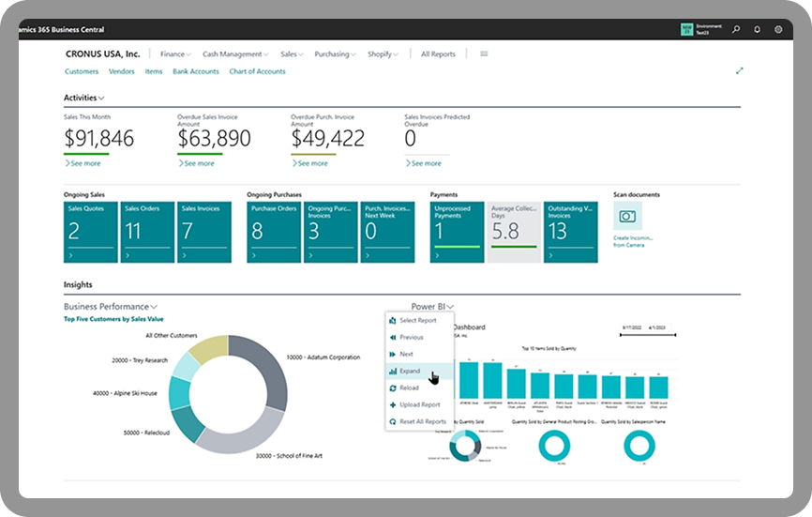Open the Items link
The height and width of the screenshot is (517, 812).
pos(154,71)
